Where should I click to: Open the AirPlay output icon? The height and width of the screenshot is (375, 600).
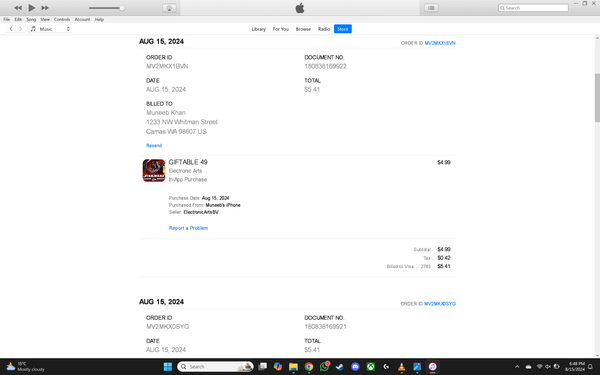coord(169,8)
